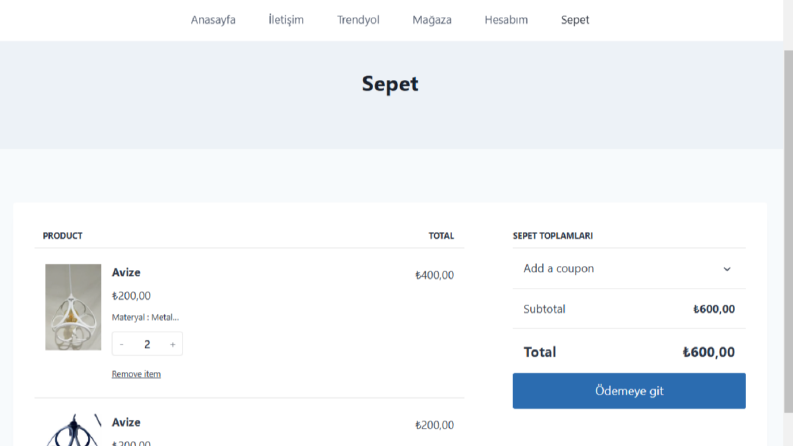Click the TOTAL column header
The height and width of the screenshot is (446, 793).
(441, 236)
